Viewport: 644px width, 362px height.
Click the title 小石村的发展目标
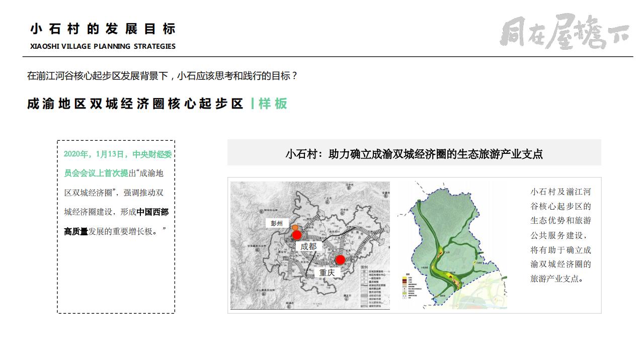click(x=103, y=29)
